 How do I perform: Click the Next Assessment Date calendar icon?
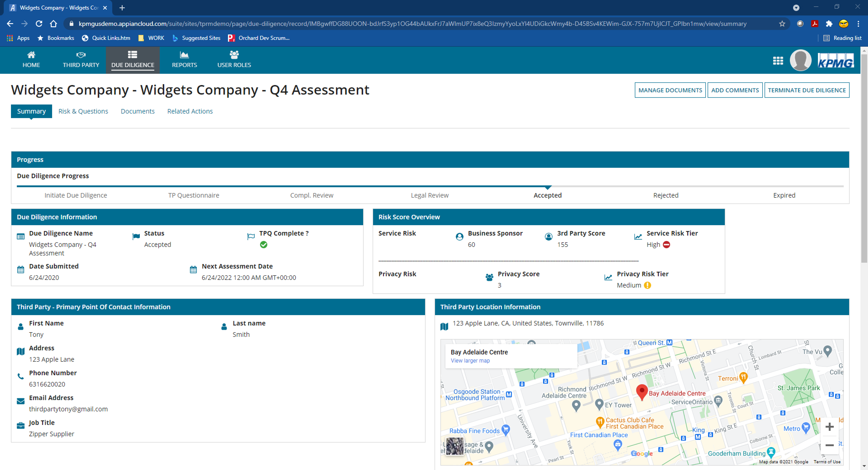pos(193,270)
